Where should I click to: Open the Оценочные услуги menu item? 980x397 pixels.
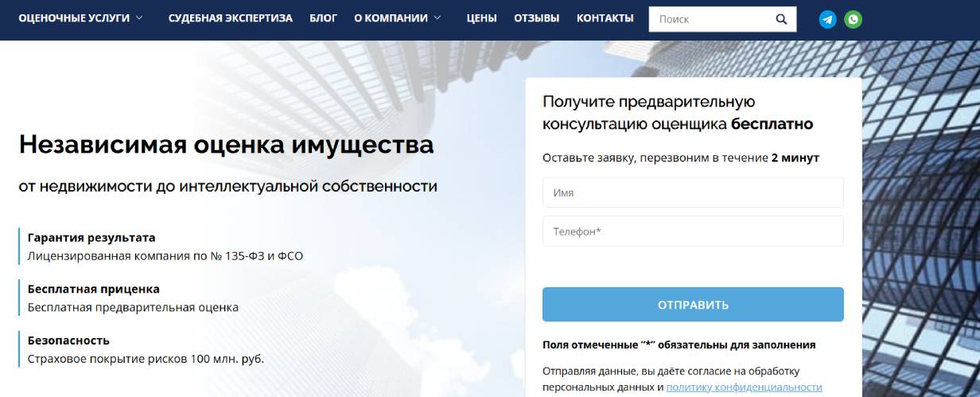point(73,18)
